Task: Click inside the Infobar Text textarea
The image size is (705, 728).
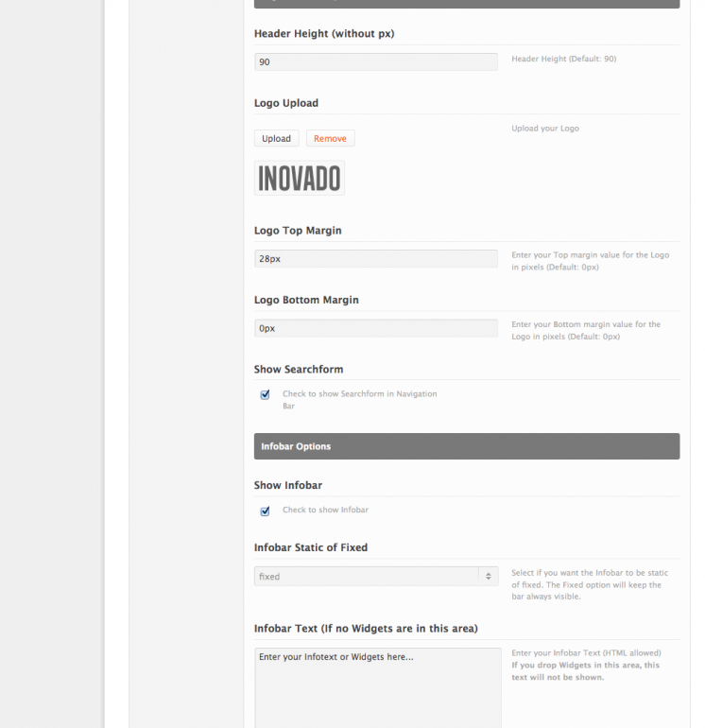Action: click(378, 688)
